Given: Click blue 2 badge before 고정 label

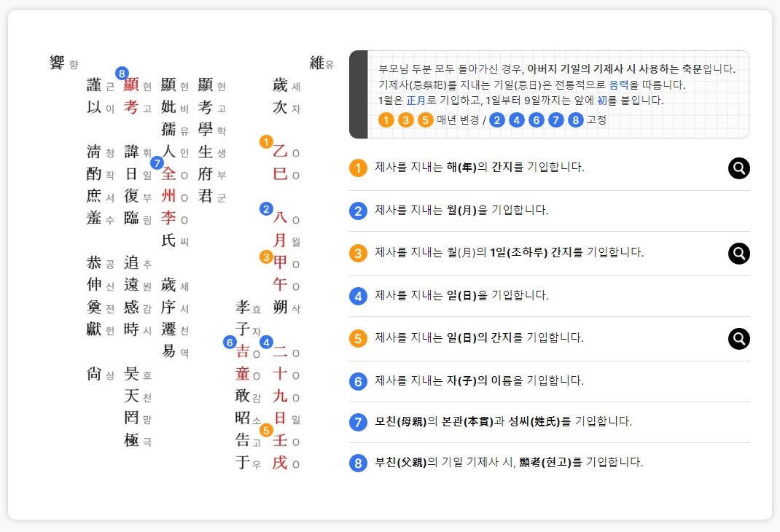Looking at the screenshot, I should tap(497, 120).
